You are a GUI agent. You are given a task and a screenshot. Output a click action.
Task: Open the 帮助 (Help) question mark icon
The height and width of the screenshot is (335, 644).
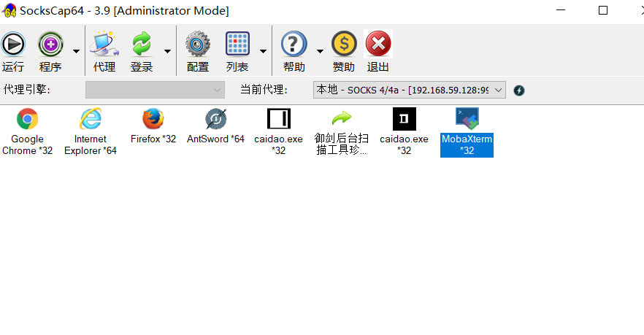pyautogui.click(x=294, y=44)
